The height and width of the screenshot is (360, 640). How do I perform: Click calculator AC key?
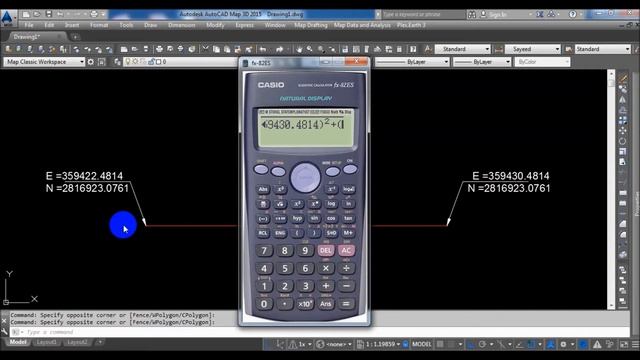[346, 251]
